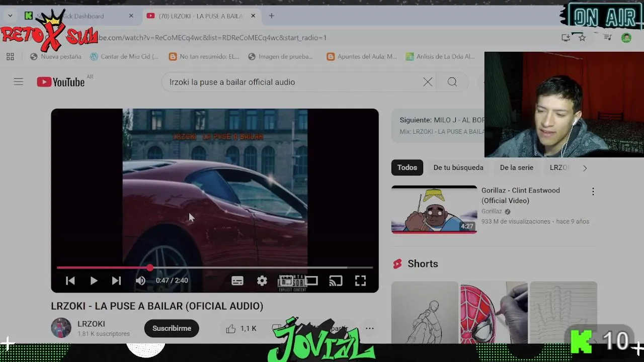Open the Chrome apps grid shortcut

coord(10,57)
